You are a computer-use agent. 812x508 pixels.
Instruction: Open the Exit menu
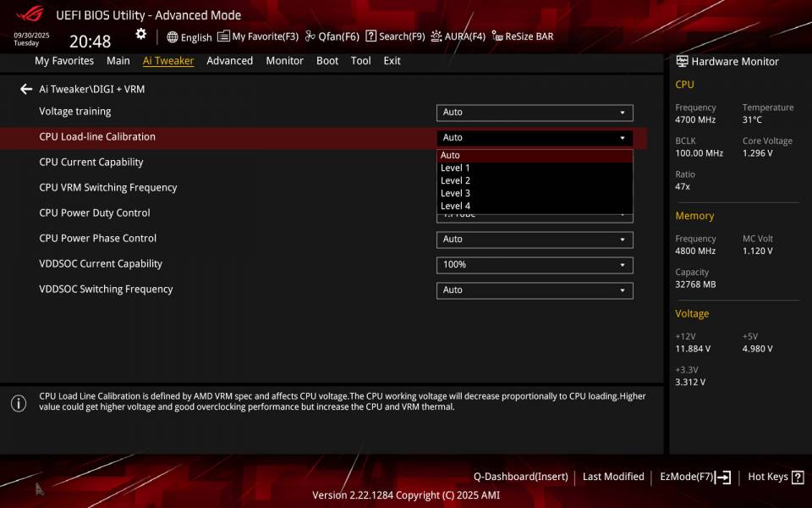(392, 60)
